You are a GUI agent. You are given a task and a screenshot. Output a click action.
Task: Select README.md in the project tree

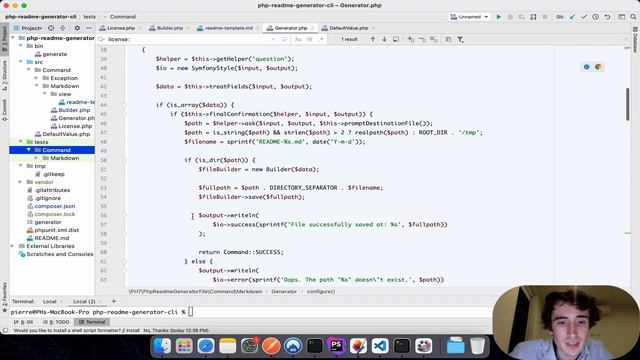pos(48,238)
